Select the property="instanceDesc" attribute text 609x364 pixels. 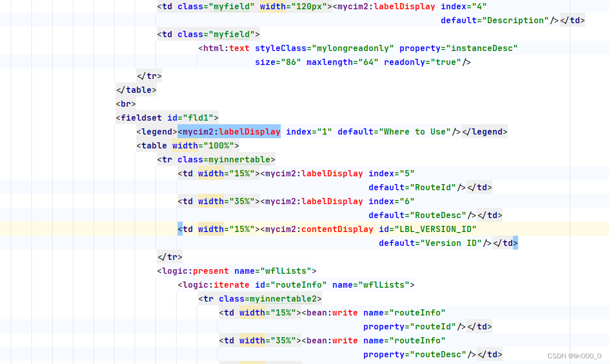459,48
